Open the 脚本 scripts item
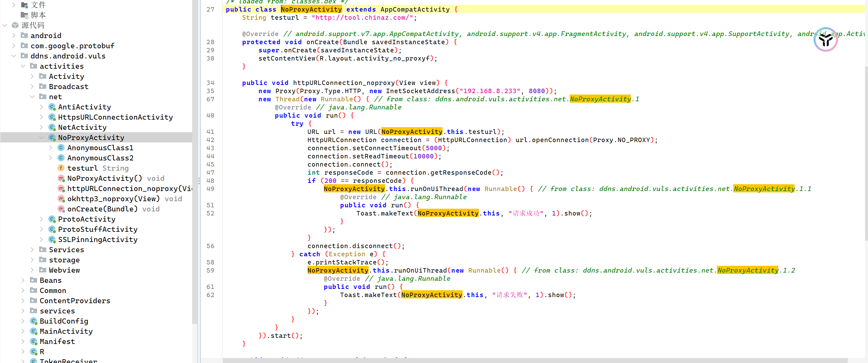The height and width of the screenshot is (363, 868). coord(38,15)
